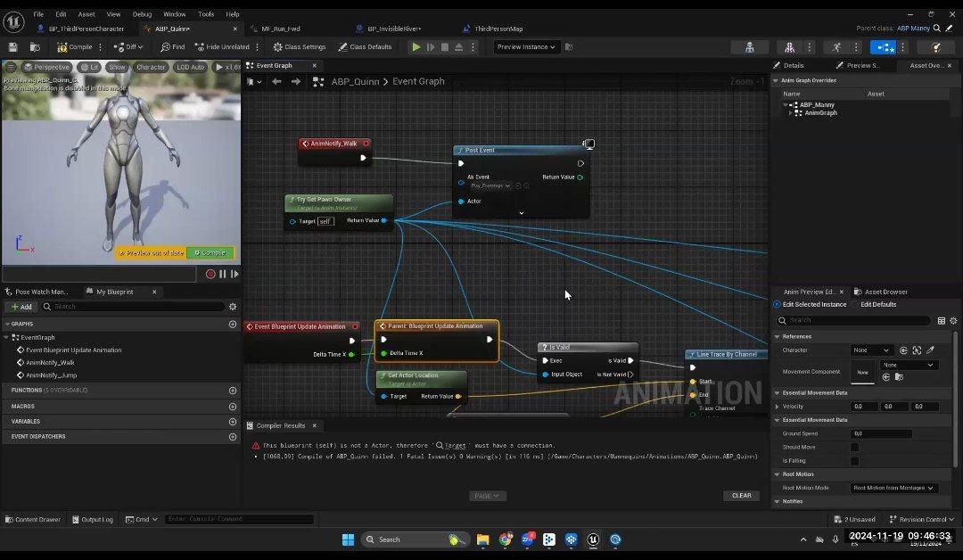Pause the preview animation playback
The height and width of the screenshot is (560, 963).
click(223, 274)
